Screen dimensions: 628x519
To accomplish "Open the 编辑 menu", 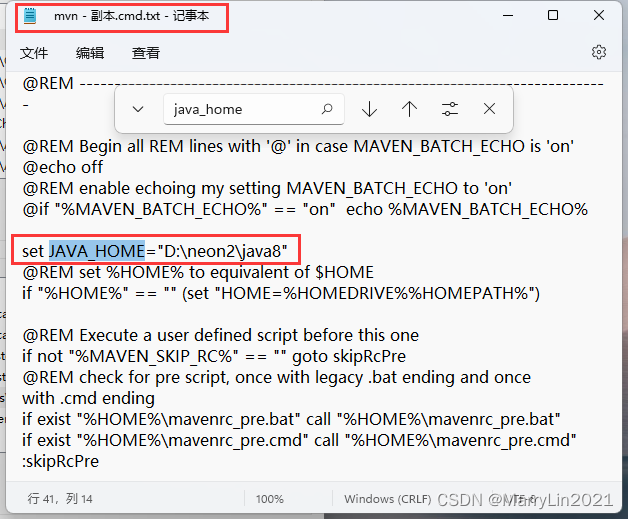I will [x=90, y=53].
